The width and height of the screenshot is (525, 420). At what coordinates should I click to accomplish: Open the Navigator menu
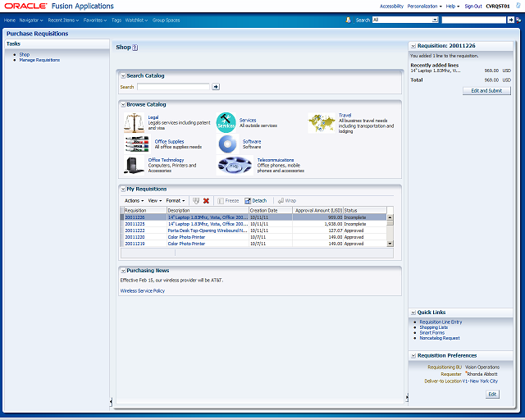[31, 20]
